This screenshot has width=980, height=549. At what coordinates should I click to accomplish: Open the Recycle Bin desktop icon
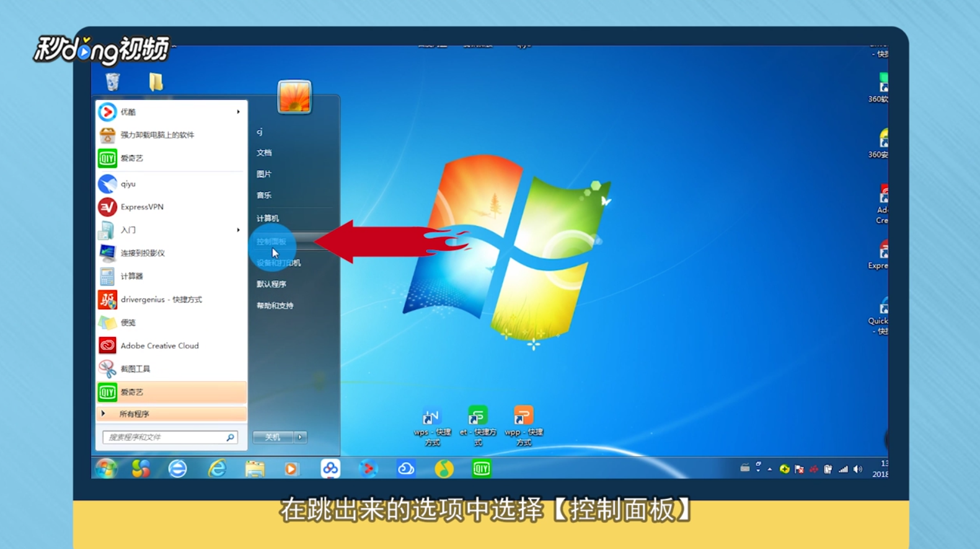click(112, 81)
